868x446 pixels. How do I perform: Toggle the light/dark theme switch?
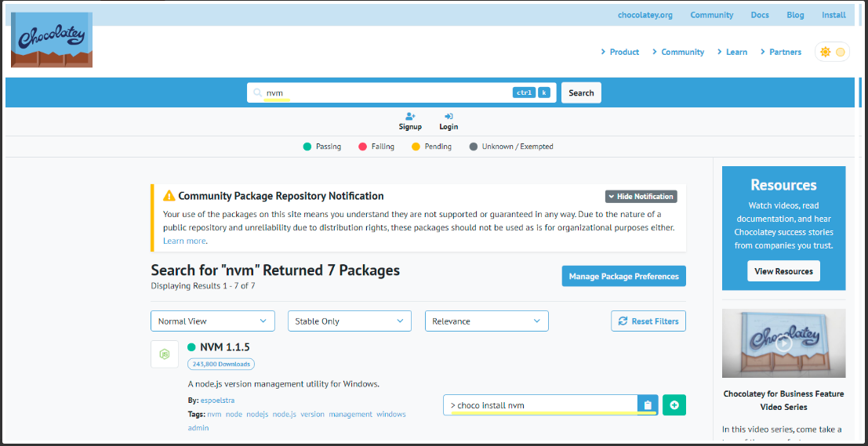point(832,52)
